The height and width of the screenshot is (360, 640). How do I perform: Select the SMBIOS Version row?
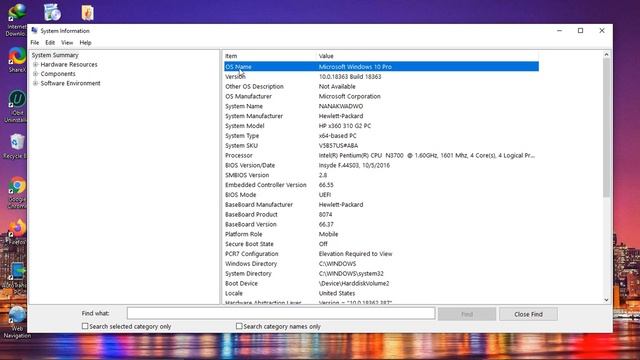[x=381, y=175]
